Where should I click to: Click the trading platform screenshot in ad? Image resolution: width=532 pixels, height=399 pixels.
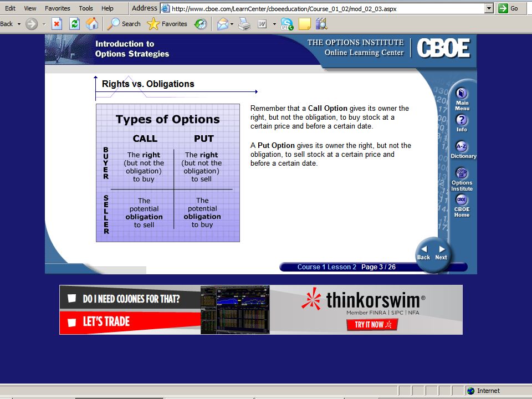[x=235, y=310]
